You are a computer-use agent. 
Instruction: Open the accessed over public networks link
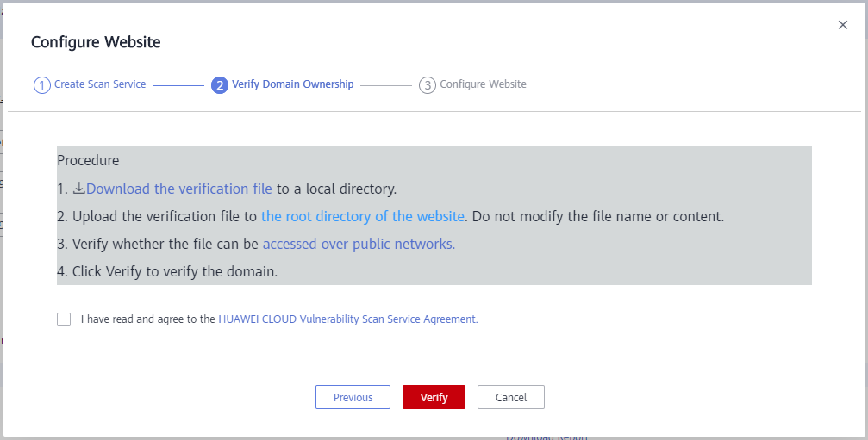click(359, 245)
